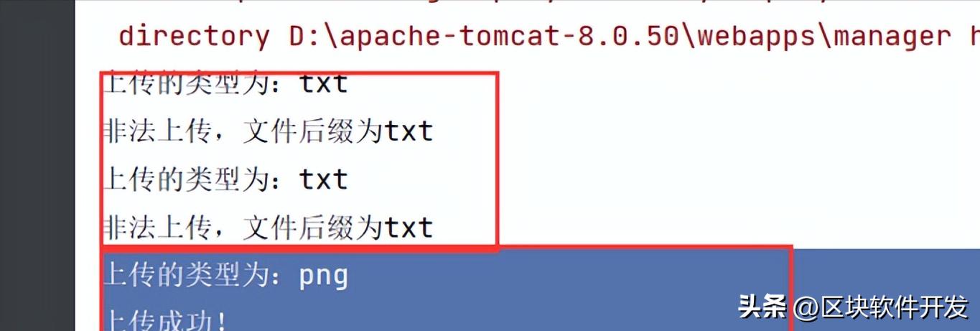Viewport: 980px width, 331px height.
Task: Click 'txt' in the second upload-type line
Action: (x=324, y=179)
